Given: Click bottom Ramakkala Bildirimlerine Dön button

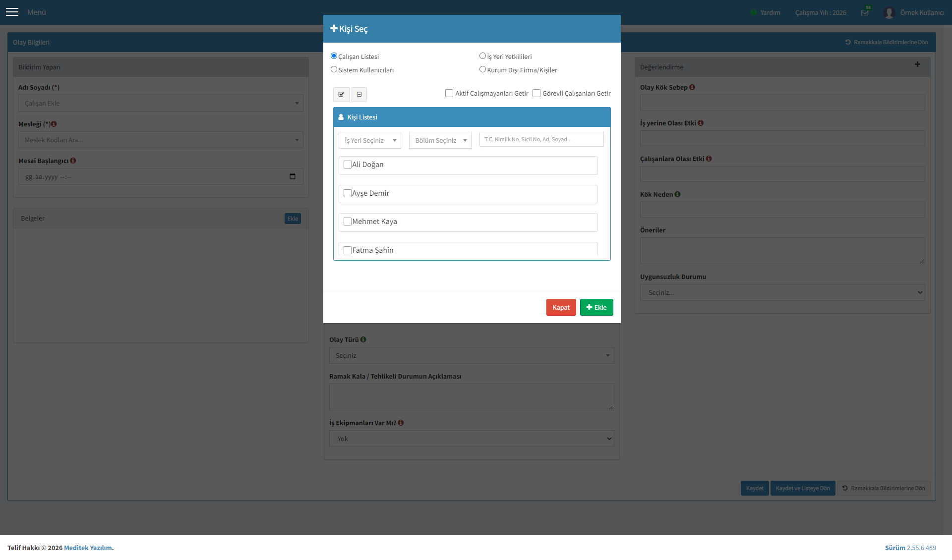Looking at the screenshot, I should tap(884, 488).
